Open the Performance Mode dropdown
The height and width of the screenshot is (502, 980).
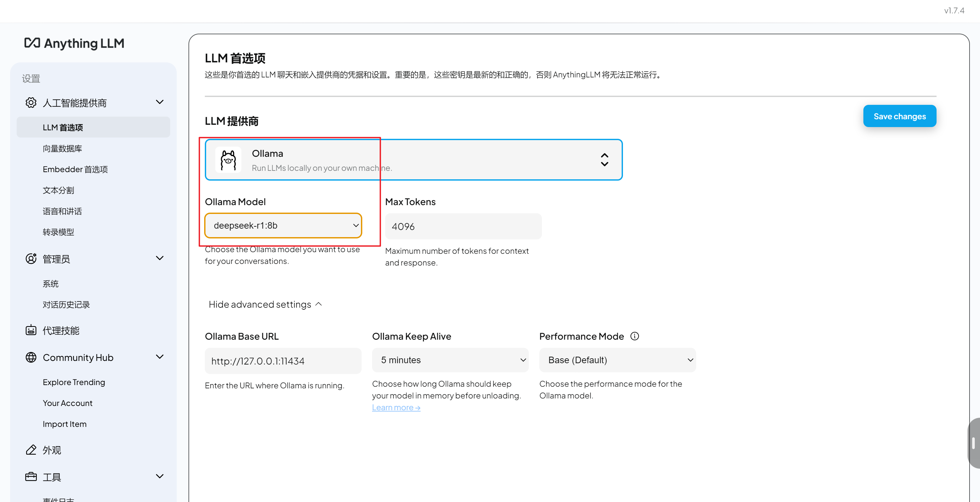click(x=617, y=360)
